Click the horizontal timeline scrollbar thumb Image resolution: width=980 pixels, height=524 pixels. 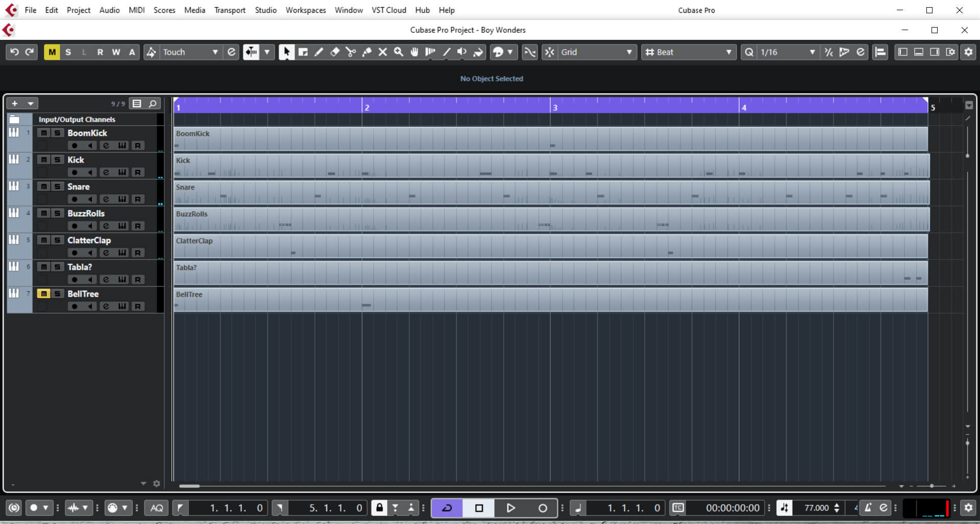coord(189,486)
